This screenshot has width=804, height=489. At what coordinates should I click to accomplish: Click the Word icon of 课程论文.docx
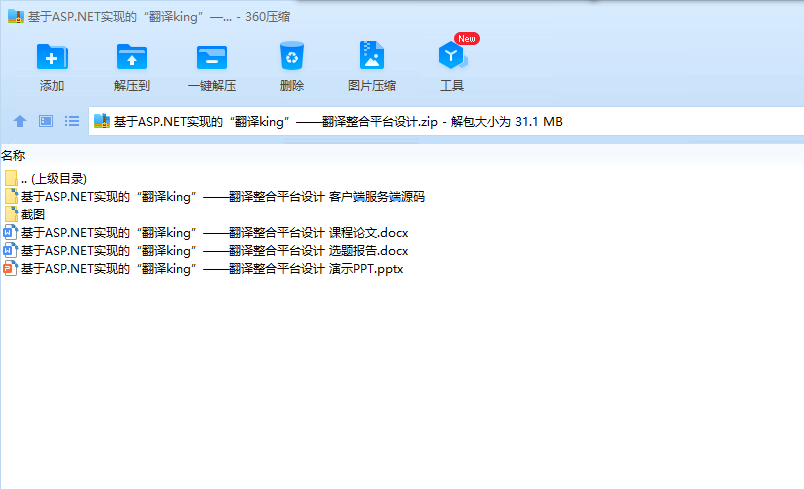pos(10,233)
